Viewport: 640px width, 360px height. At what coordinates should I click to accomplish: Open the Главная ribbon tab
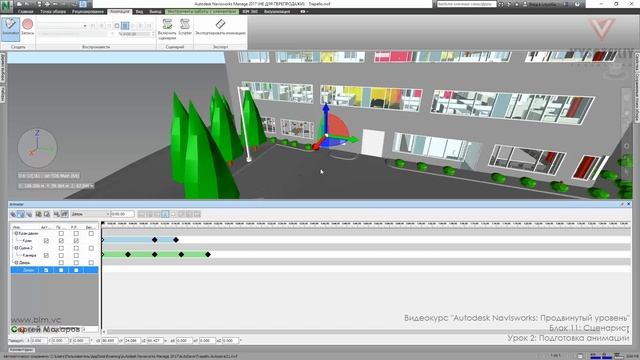click(x=25, y=12)
